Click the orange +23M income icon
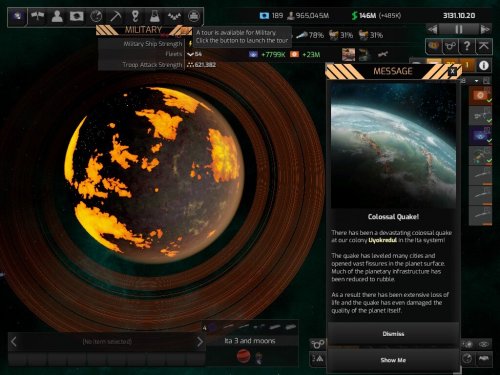The height and width of the screenshot is (375, 500). point(294,54)
